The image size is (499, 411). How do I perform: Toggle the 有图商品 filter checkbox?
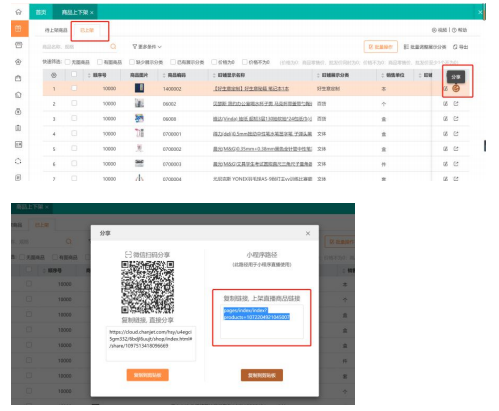[100, 62]
